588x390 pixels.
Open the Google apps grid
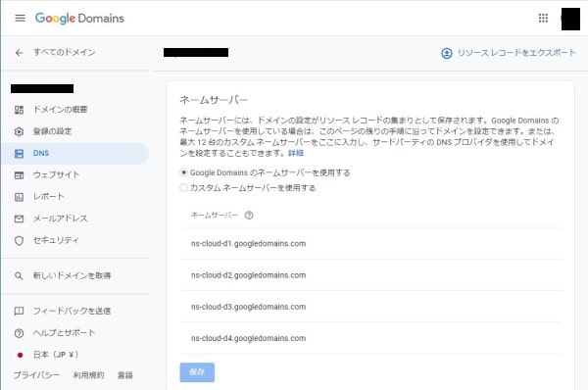coord(543,18)
